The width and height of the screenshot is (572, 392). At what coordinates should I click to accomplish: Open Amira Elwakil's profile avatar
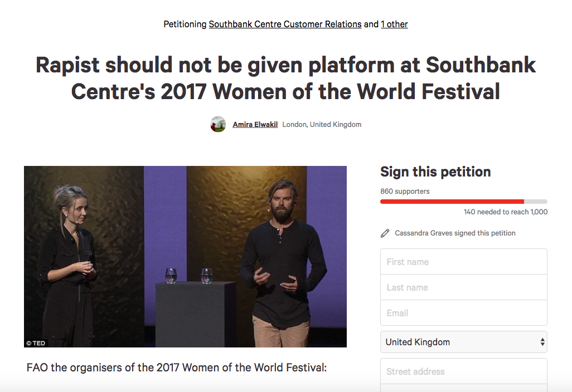[x=218, y=124]
